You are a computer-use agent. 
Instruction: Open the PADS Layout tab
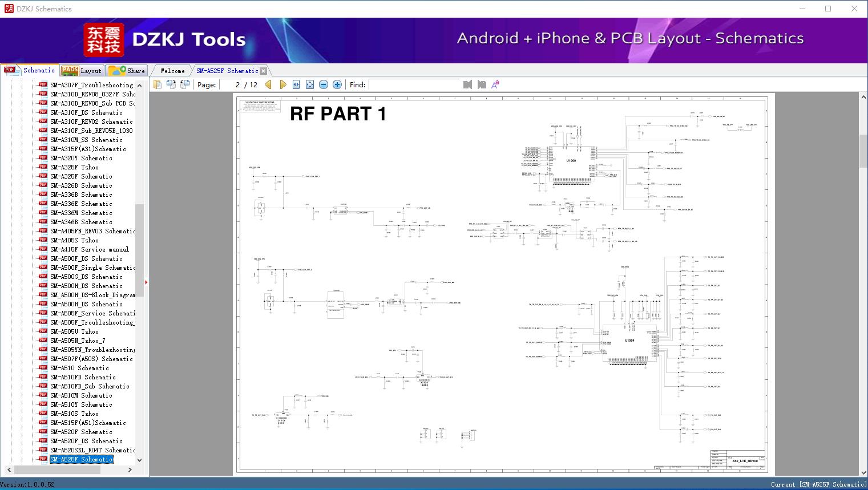point(81,71)
